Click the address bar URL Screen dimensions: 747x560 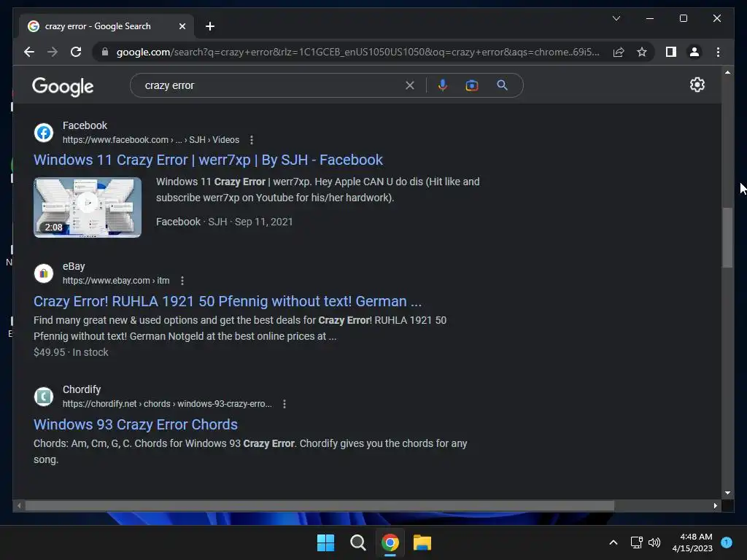pos(357,52)
